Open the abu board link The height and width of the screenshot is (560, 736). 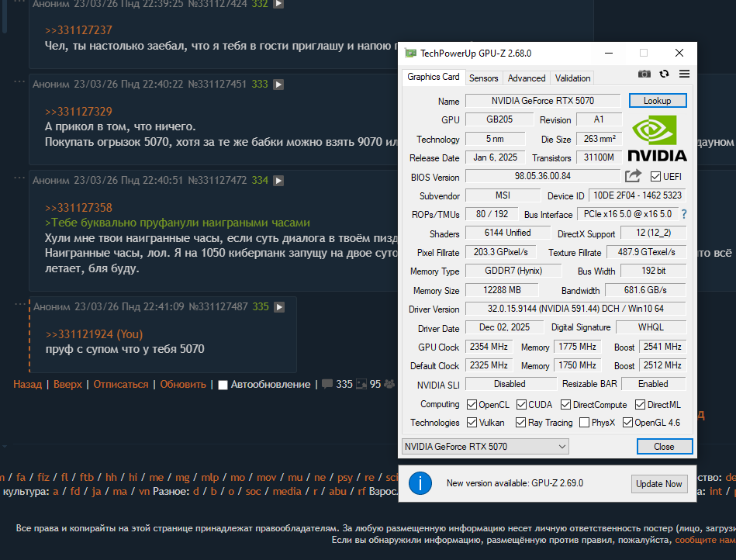tap(337, 492)
